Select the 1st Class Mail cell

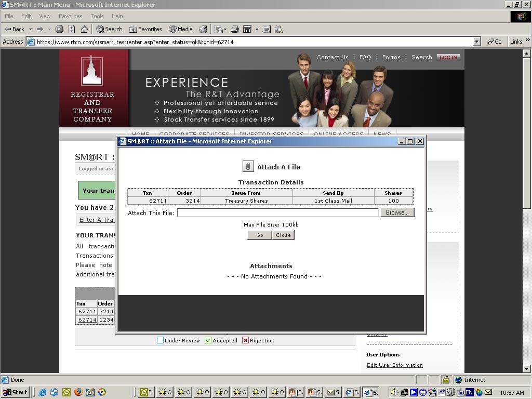click(333, 201)
